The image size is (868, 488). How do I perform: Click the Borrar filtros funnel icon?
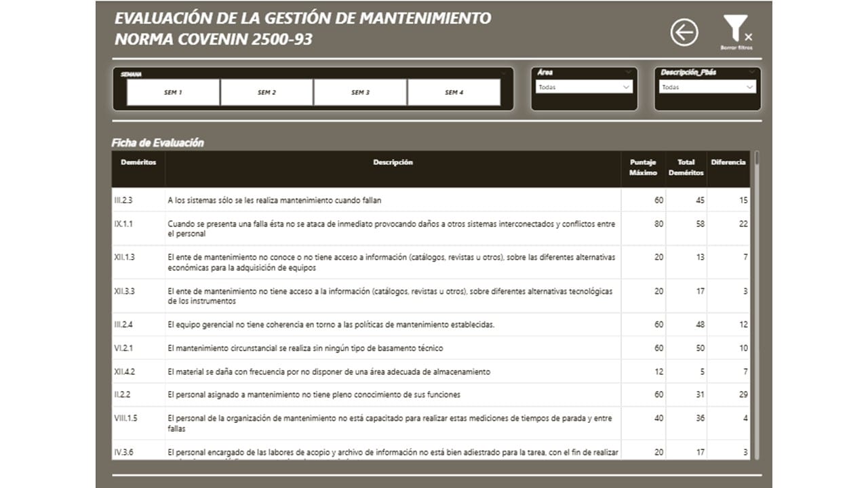point(736,29)
